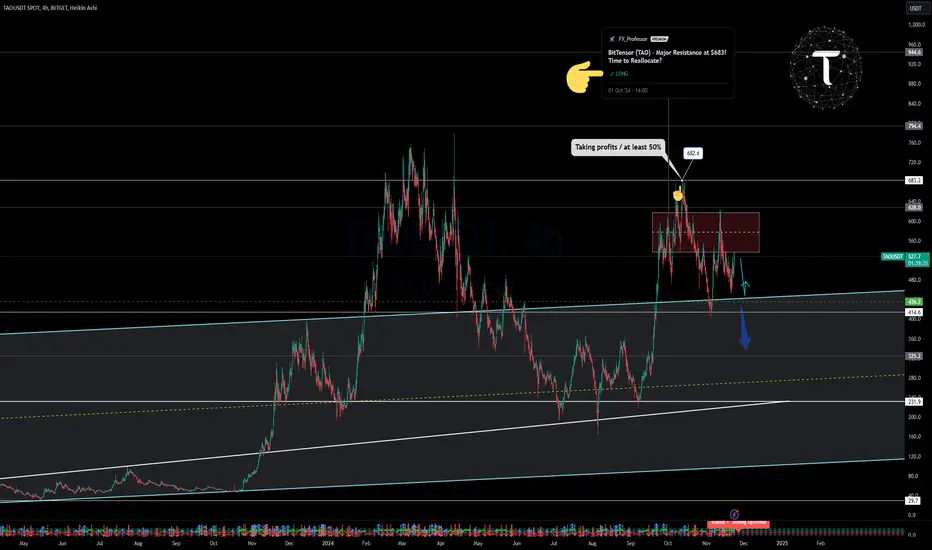Click the TAOUSDT 527.7 current price label
The height and width of the screenshot is (550, 932).
pos(905,257)
